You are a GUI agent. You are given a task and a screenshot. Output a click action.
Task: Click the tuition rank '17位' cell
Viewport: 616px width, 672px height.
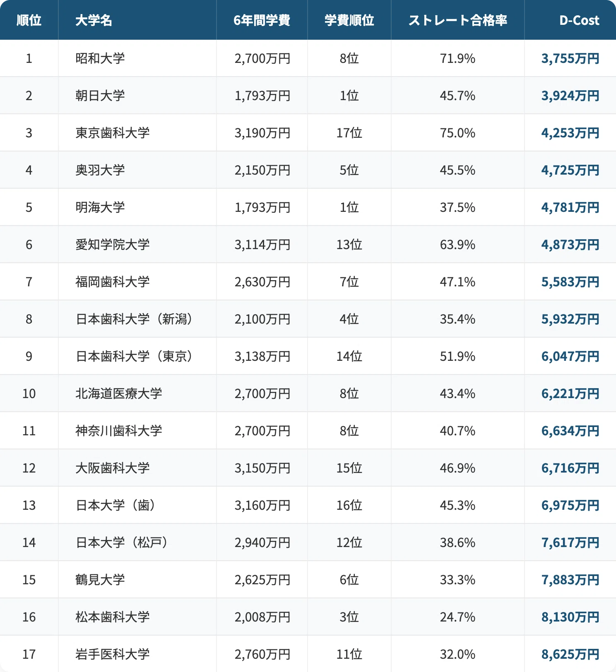[349, 133]
